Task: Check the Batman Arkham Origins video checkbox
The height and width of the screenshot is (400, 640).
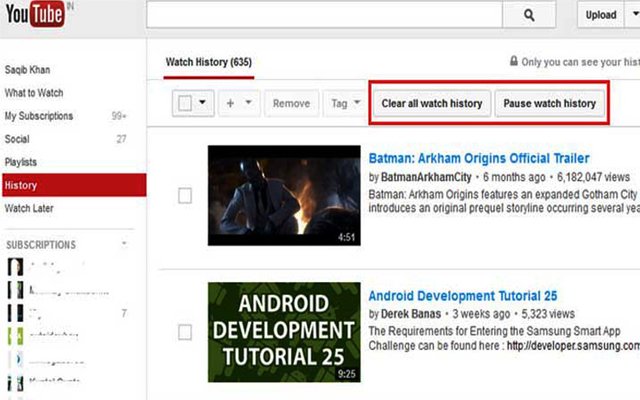Action: coord(185,196)
